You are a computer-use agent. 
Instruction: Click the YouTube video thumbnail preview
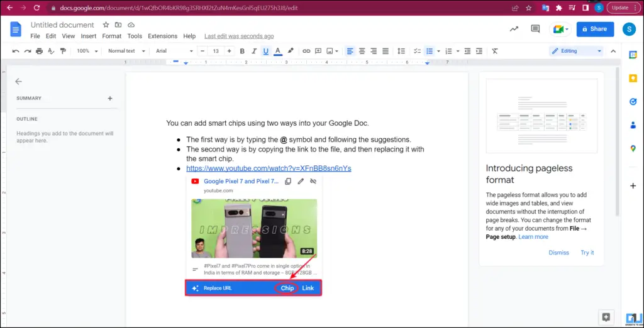tap(254, 228)
